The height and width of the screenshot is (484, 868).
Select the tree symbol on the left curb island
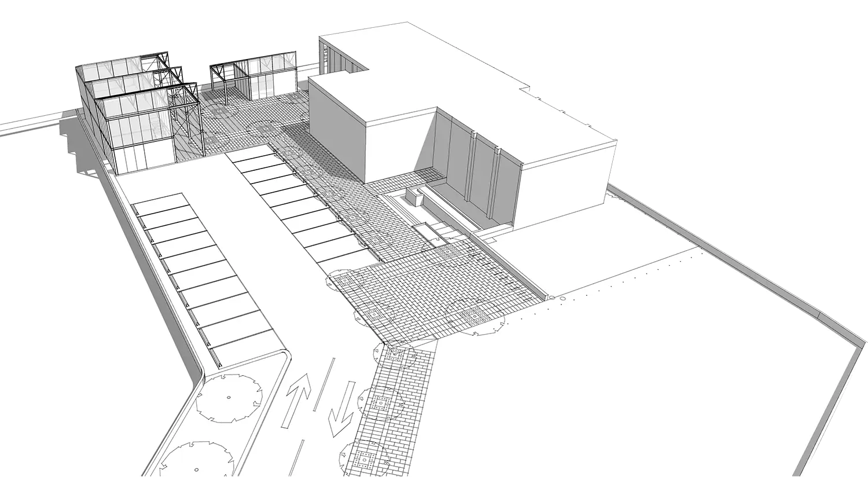228,398
